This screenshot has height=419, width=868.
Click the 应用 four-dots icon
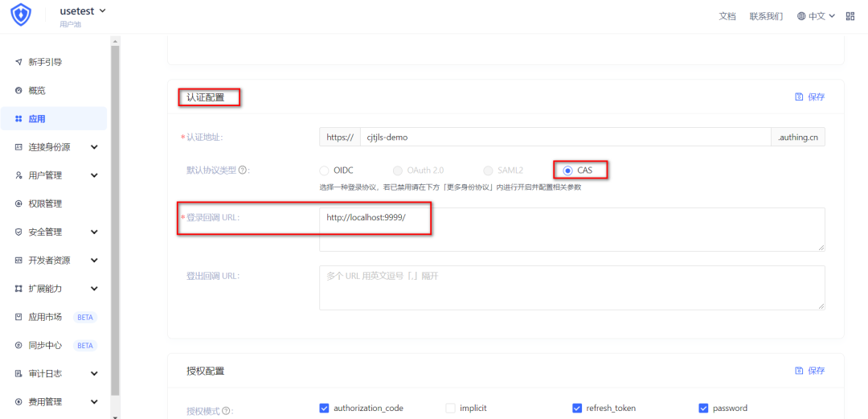[x=18, y=118]
